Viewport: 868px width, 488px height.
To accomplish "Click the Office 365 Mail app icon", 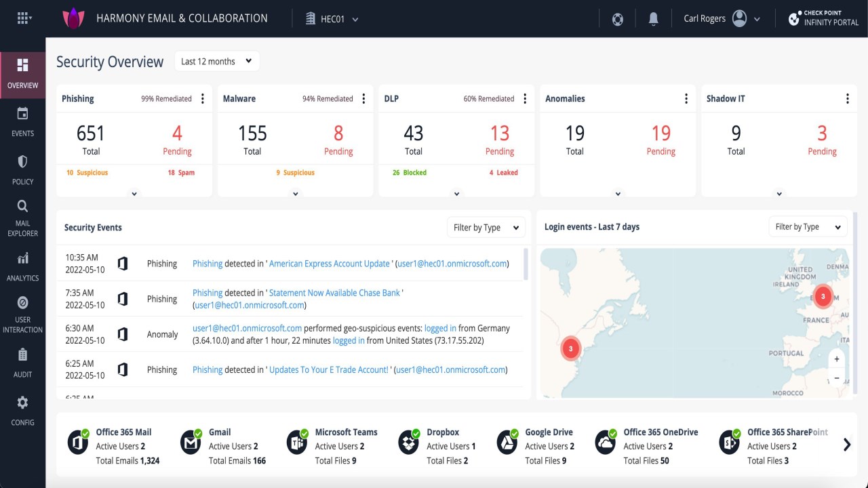I will (78, 442).
